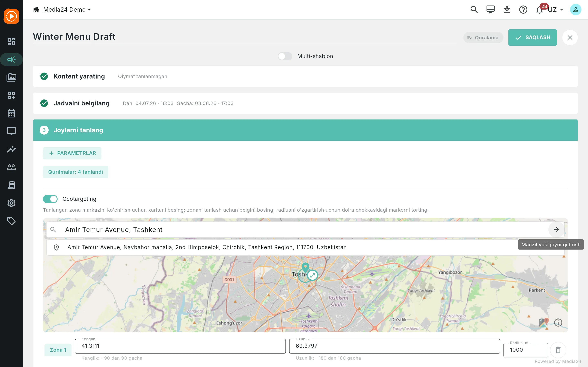Click the notifications bell icon
This screenshot has height=367, width=588.
(x=539, y=10)
